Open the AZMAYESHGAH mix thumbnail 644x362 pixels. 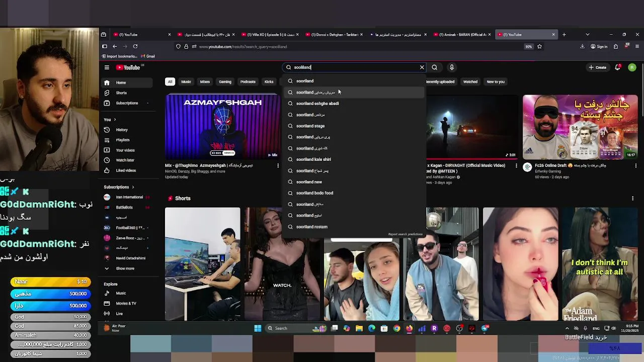[222, 127]
